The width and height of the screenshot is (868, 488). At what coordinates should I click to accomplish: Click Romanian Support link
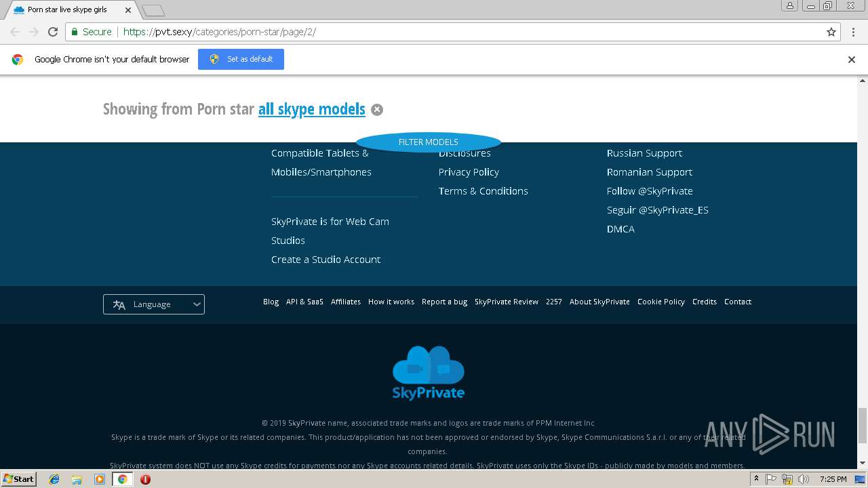tap(650, 172)
